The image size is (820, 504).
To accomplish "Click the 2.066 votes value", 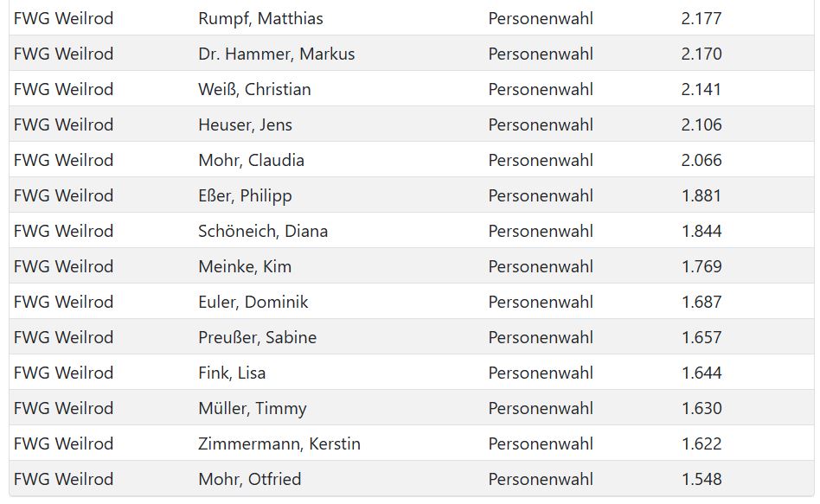I will click(701, 160).
